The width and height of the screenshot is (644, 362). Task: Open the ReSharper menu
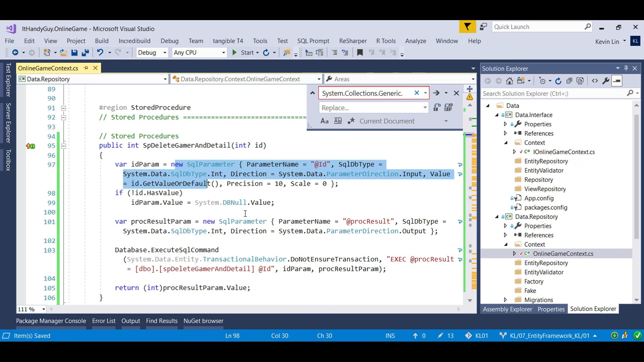(x=353, y=41)
